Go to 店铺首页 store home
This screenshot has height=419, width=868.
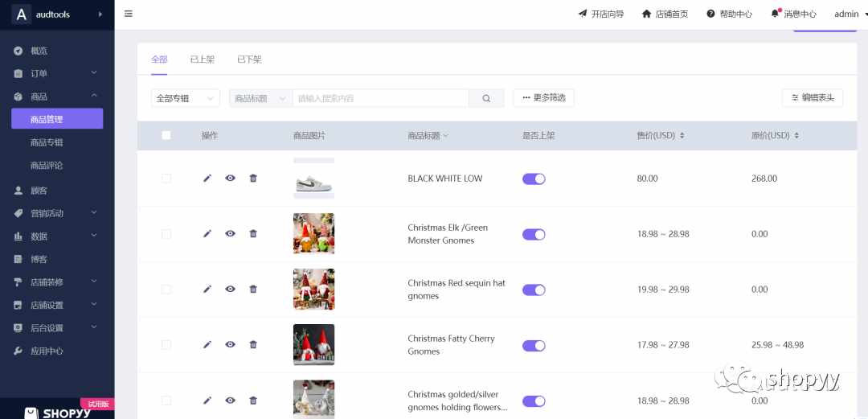(x=665, y=14)
